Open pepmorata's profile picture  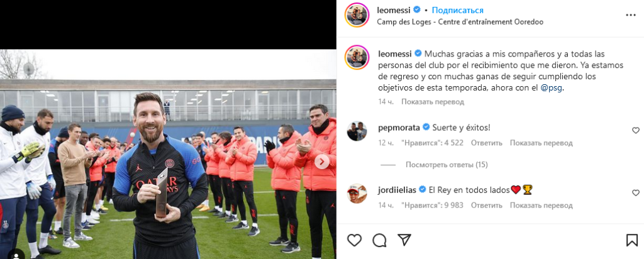[357, 131]
